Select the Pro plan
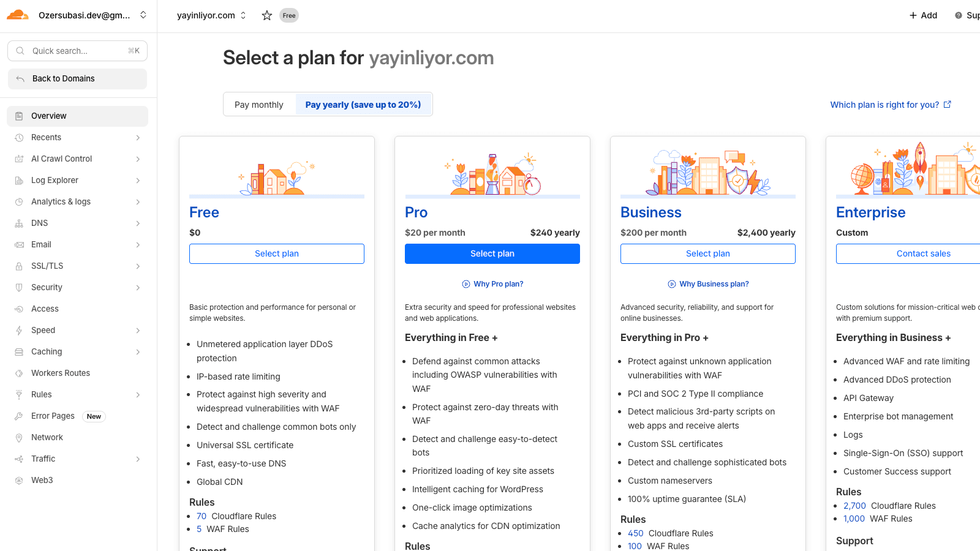 coord(492,254)
